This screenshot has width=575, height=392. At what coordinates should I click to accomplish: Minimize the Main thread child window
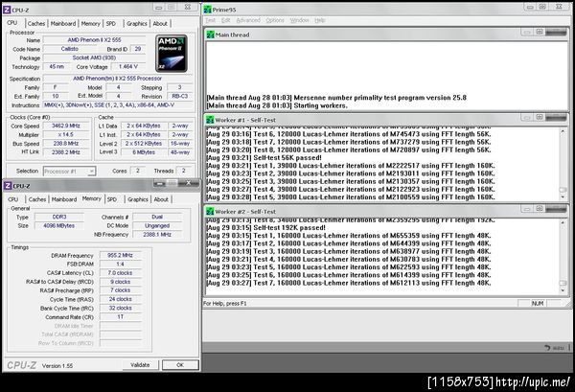click(527, 33)
